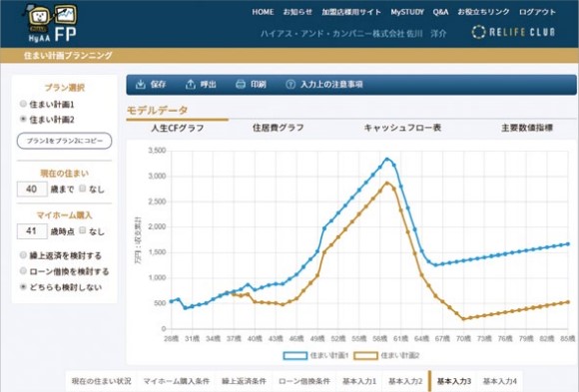
Task: Click プラン1をプラン2にコピー button
Action: coord(64,141)
